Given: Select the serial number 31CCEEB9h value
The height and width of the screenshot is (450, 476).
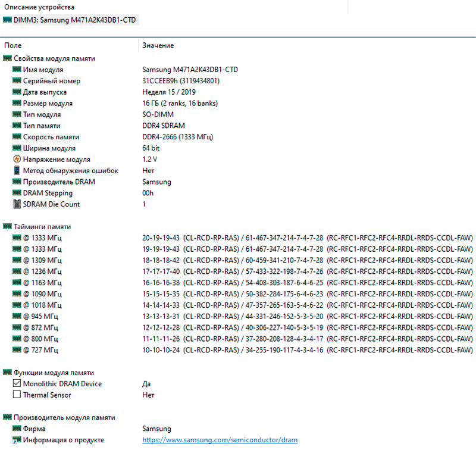Looking at the screenshot, I should (x=181, y=81).
